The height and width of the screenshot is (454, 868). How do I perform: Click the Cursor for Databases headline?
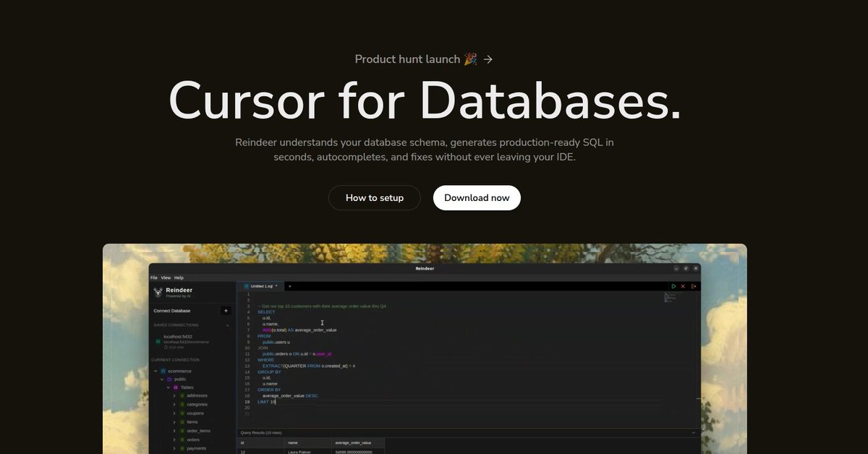425,99
